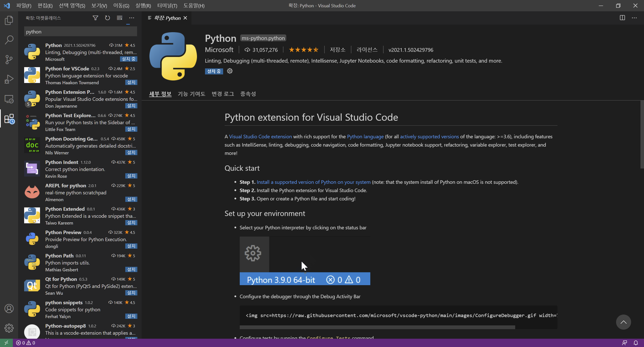The image size is (644, 347).
Task: Open the gear menu beside the Python install status
Action: point(230,71)
